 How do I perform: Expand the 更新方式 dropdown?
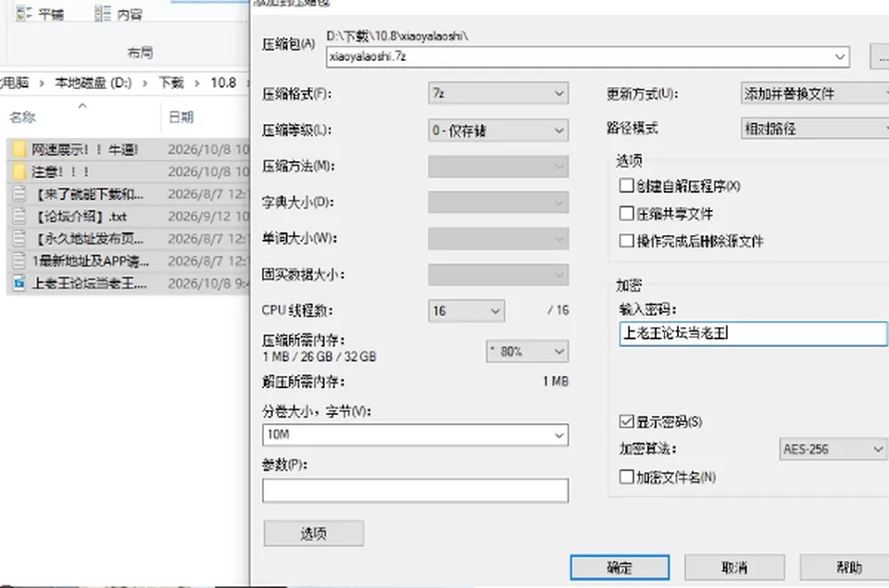pos(815,94)
